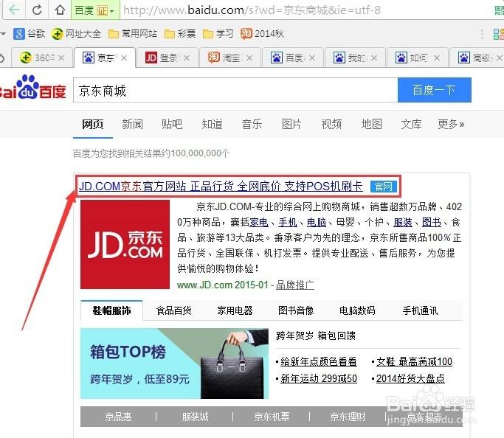Expand the 更多» categories

pyautogui.click(x=451, y=124)
